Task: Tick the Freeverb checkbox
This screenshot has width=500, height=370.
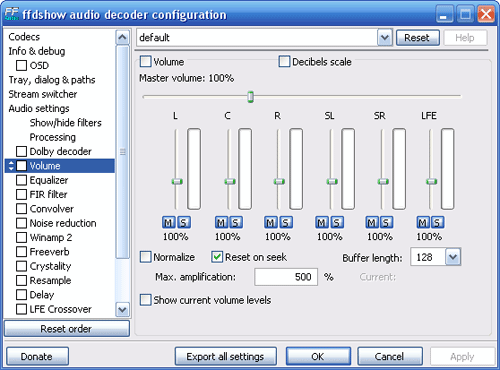Action: click(21, 252)
